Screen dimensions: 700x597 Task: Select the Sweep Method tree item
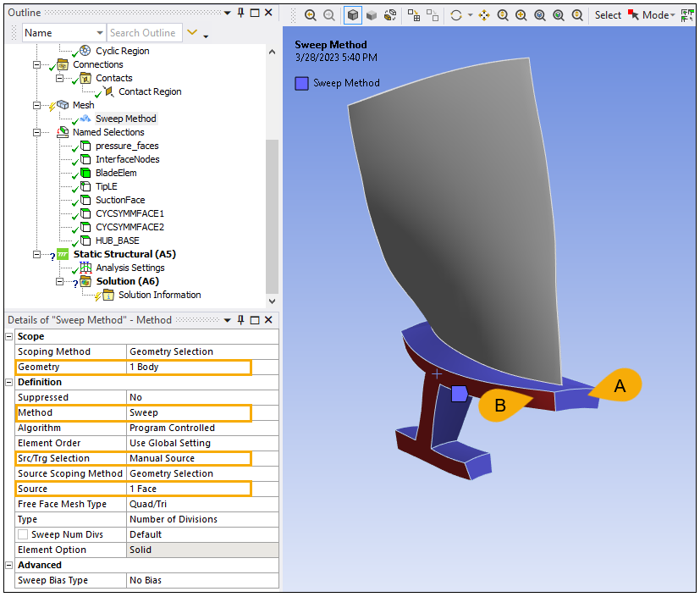[125, 119]
